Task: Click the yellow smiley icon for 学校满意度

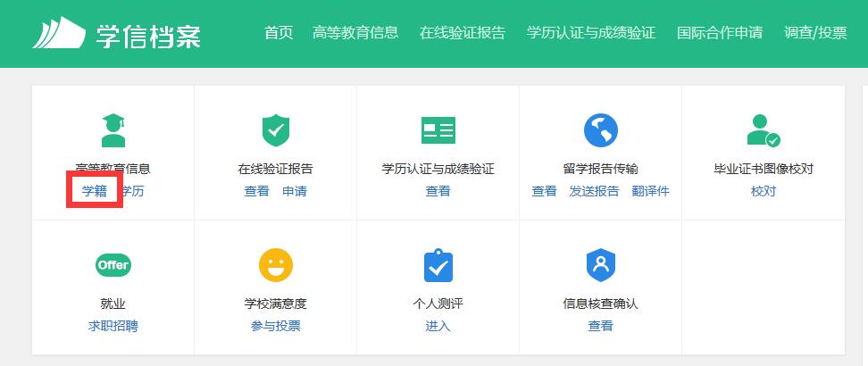Action: [275, 265]
